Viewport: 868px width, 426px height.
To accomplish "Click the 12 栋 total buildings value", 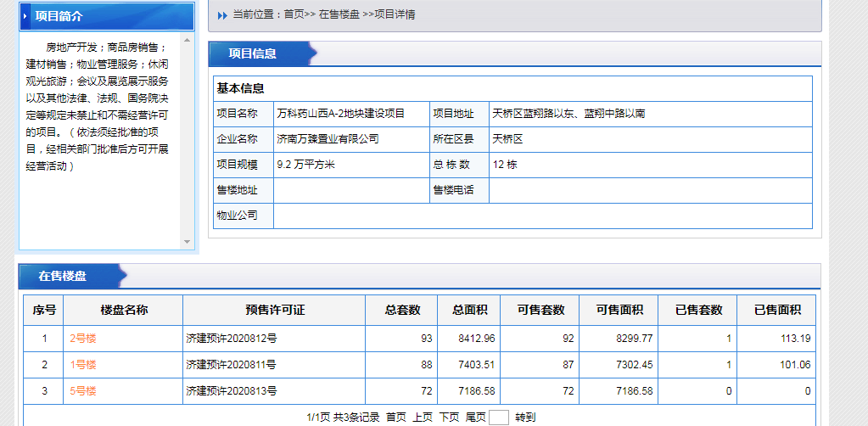I will point(504,165).
